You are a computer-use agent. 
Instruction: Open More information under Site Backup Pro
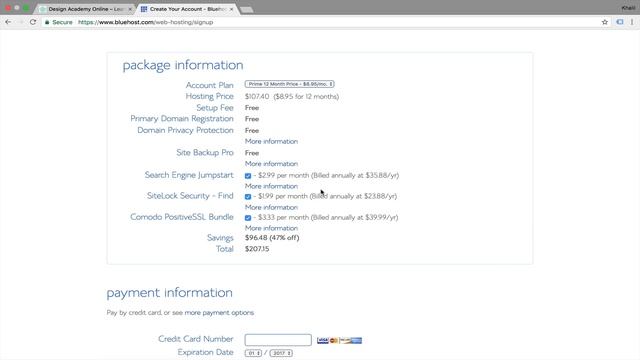[271, 164]
